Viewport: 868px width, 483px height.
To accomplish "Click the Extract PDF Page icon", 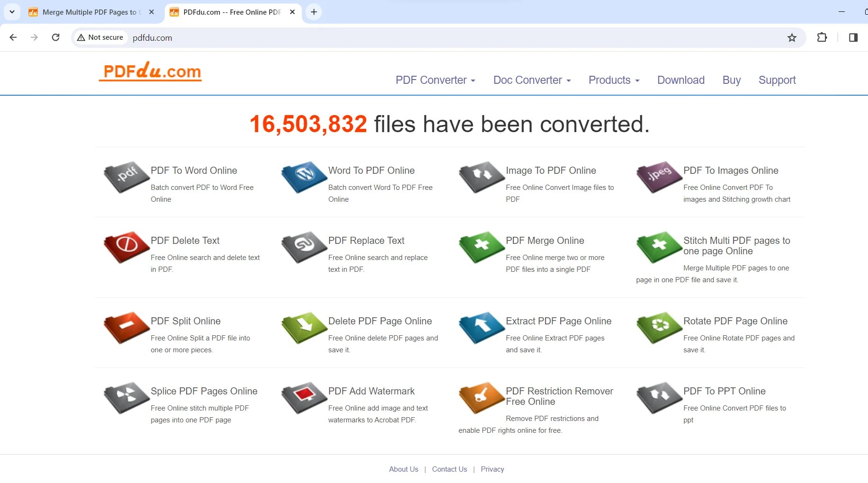I will tap(480, 328).
